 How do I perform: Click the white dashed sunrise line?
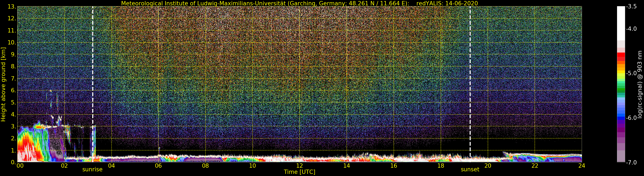[x=93, y=84]
